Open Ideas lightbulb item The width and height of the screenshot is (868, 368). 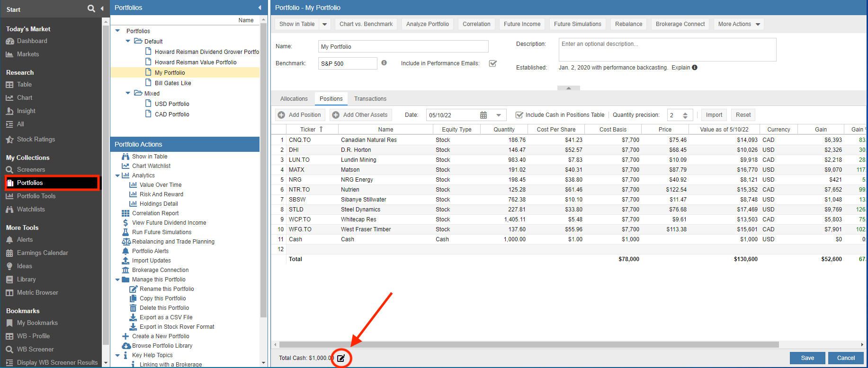(19, 266)
